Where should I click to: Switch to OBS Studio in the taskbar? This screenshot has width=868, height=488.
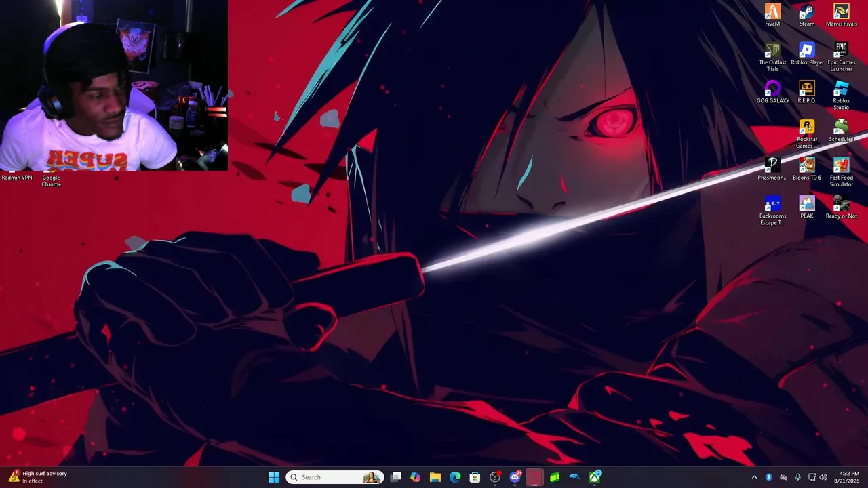tap(495, 477)
